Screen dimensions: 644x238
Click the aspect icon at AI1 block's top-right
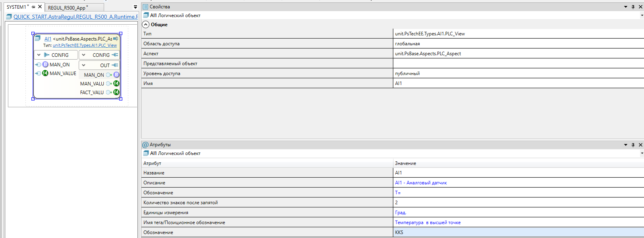click(116, 39)
